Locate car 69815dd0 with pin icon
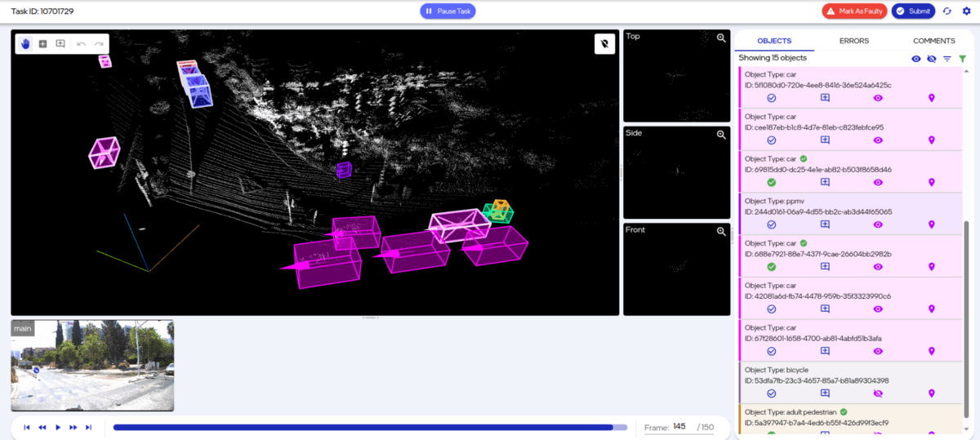 (x=931, y=182)
